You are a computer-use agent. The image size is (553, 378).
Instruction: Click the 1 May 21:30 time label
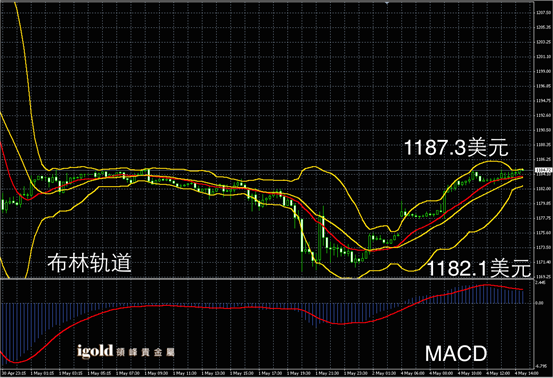[327, 373]
